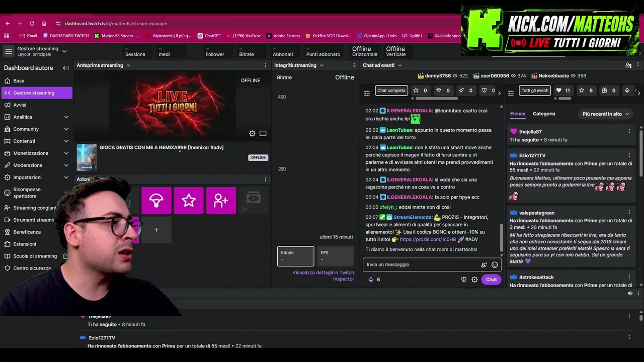
Task: Open options for thejella87 follow event
Action: pyautogui.click(x=629, y=131)
